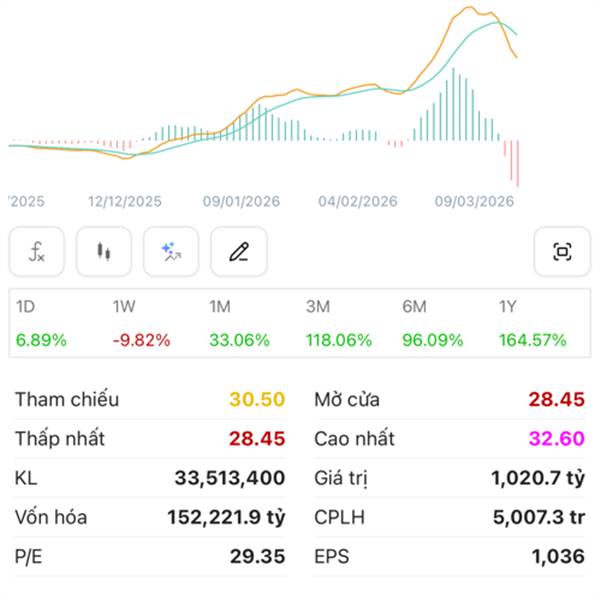Tap the 09/03/2026 date label on chart
The width and height of the screenshot is (600, 600).
point(473,201)
